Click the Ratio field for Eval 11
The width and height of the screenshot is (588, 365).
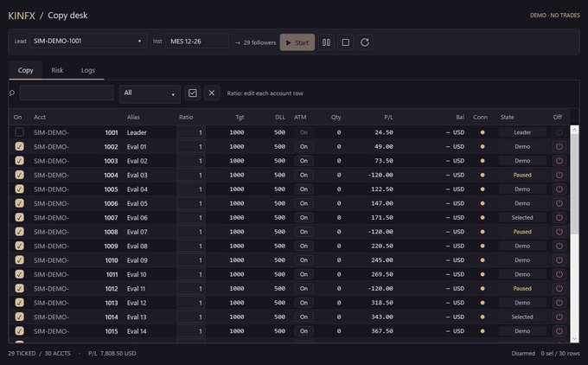[191, 289]
